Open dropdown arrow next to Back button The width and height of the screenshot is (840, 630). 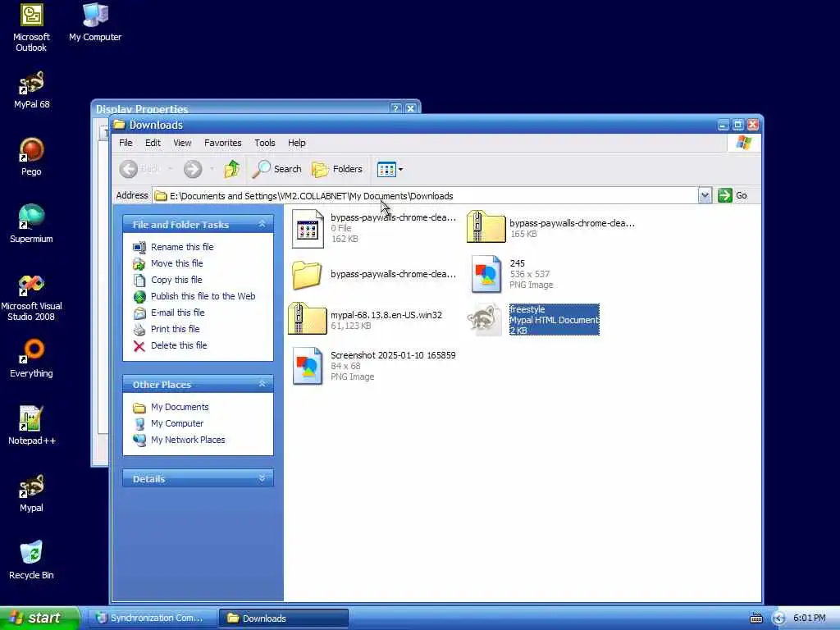(x=170, y=169)
